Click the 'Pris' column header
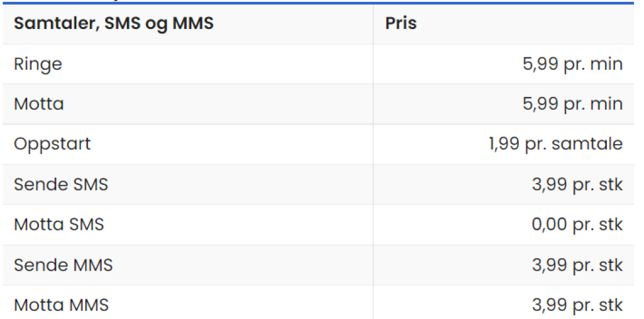 [x=401, y=24]
